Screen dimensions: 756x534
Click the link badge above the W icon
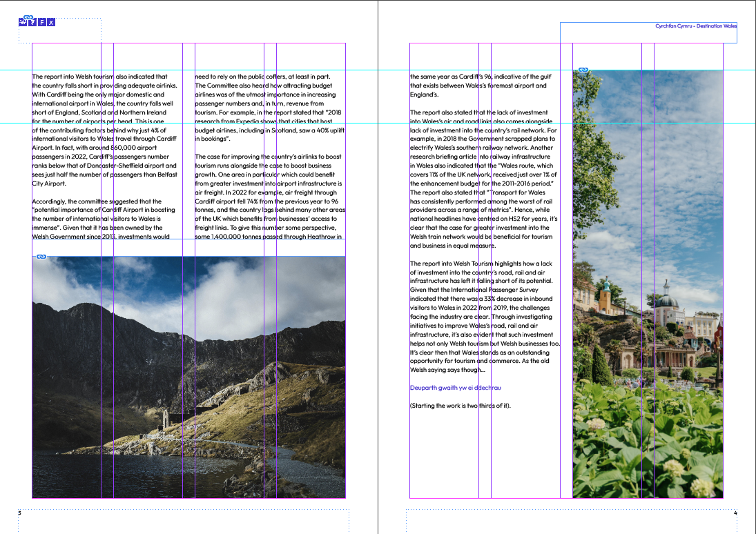(x=28, y=17)
